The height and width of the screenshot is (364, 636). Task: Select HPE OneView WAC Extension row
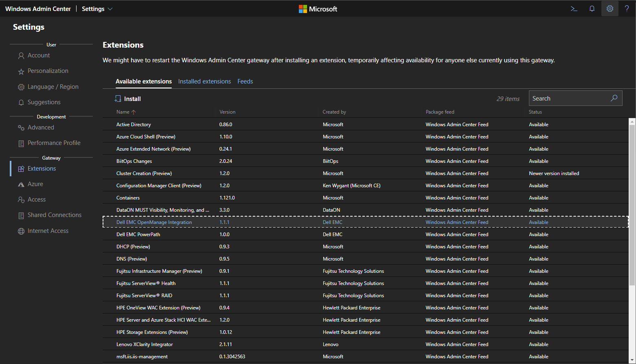click(366, 307)
